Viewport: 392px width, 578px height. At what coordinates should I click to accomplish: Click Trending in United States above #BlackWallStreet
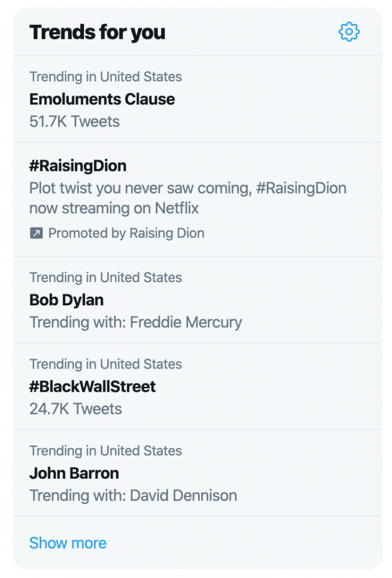tap(105, 364)
